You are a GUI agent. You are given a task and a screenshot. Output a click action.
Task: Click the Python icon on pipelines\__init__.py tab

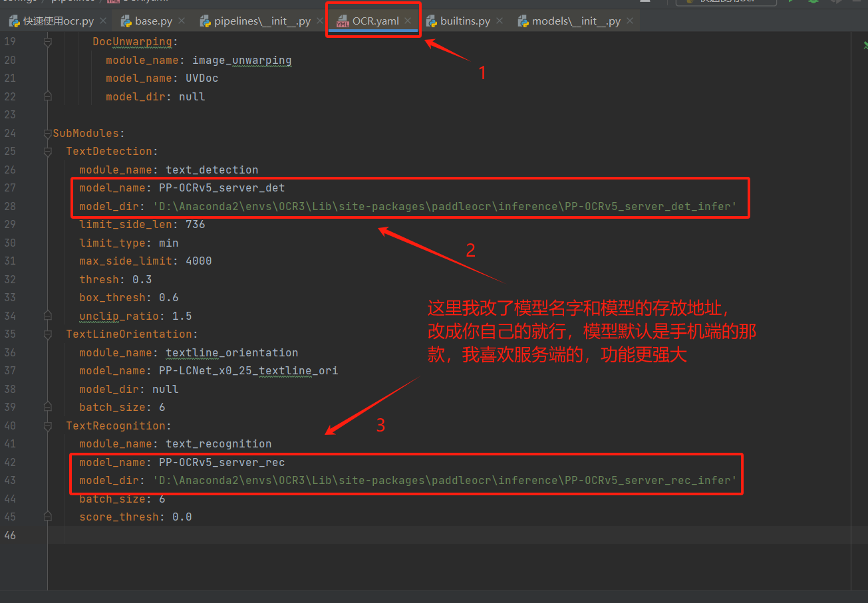(204, 21)
